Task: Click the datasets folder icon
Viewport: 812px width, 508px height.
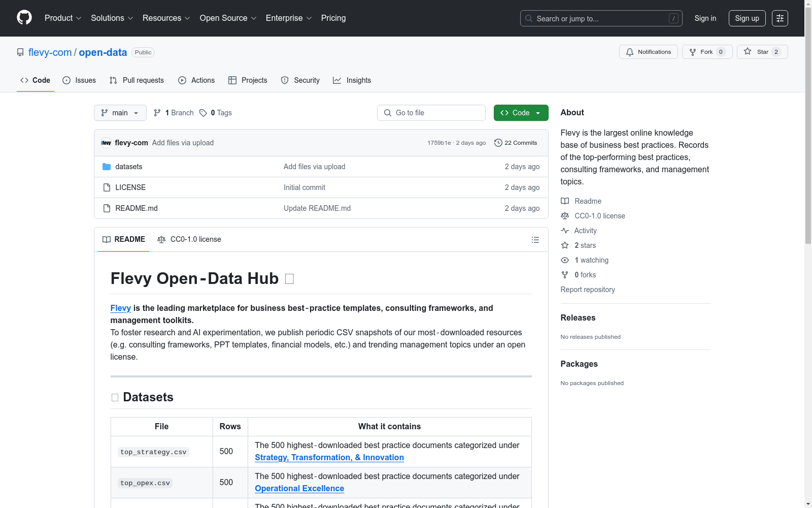Action: coord(107,167)
